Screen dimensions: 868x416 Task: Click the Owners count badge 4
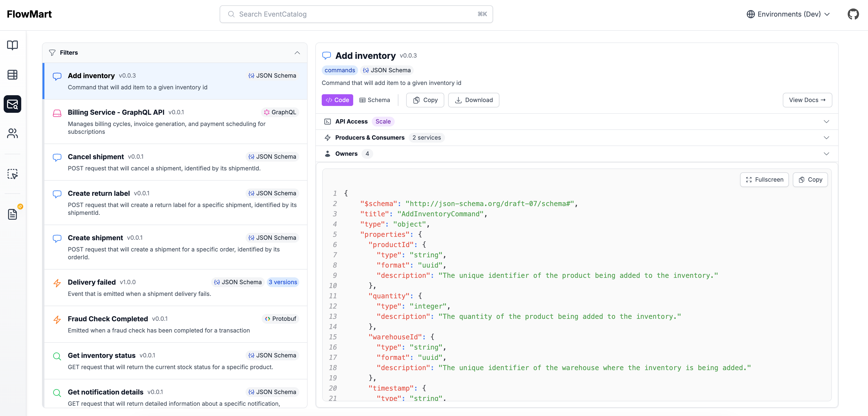pos(367,154)
